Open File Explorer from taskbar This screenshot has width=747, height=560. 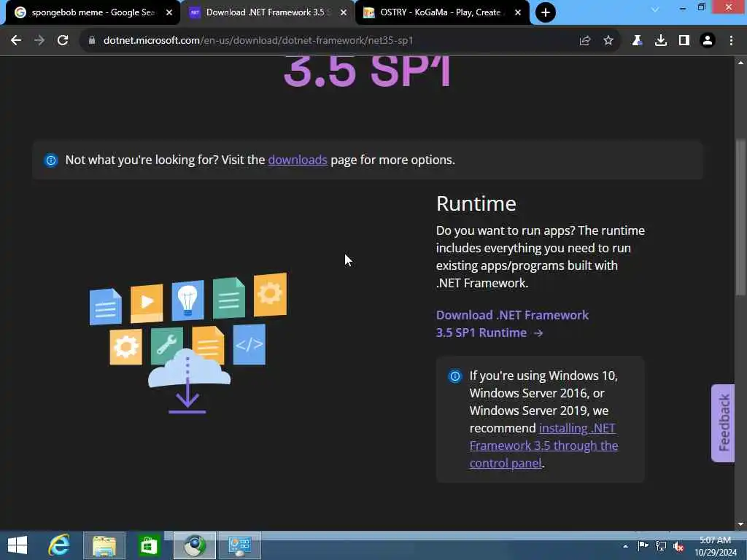(104, 545)
